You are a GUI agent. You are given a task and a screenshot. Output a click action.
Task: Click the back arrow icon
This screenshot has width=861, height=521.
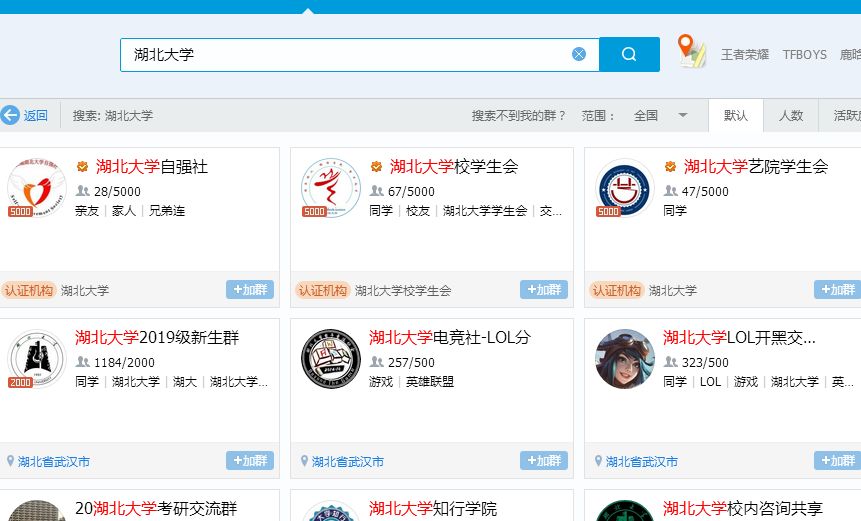click(x=10, y=115)
